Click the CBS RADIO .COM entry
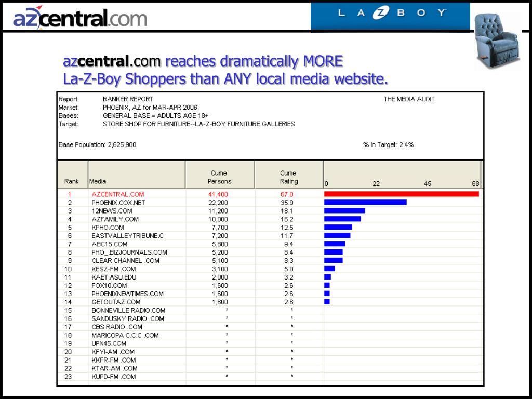Screen dimensions: 532x399 click(117, 327)
